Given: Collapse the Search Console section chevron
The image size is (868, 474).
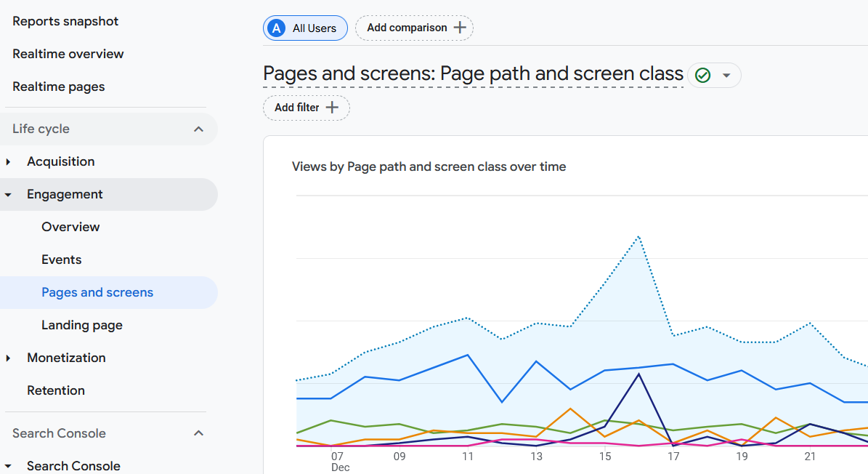Looking at the screenshot, I should [198, 433].
